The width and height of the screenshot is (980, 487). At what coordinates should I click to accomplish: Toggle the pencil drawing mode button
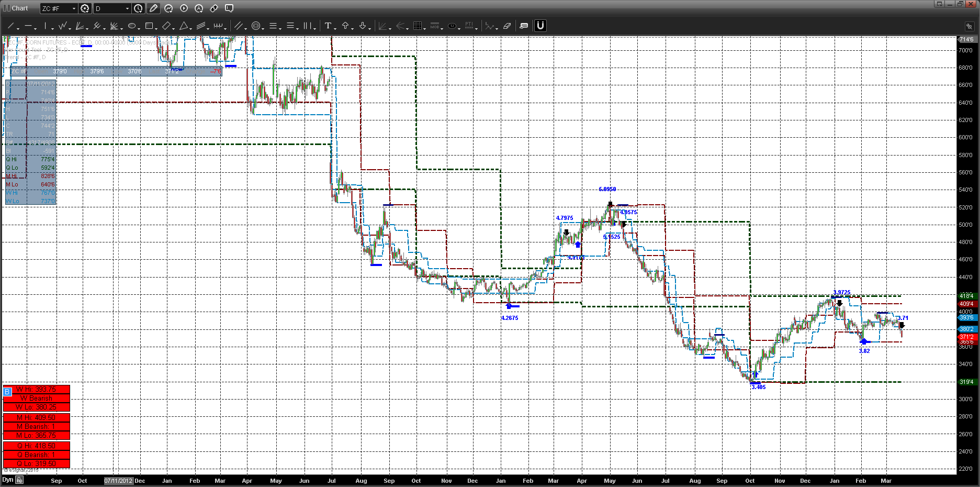(153, 8)
